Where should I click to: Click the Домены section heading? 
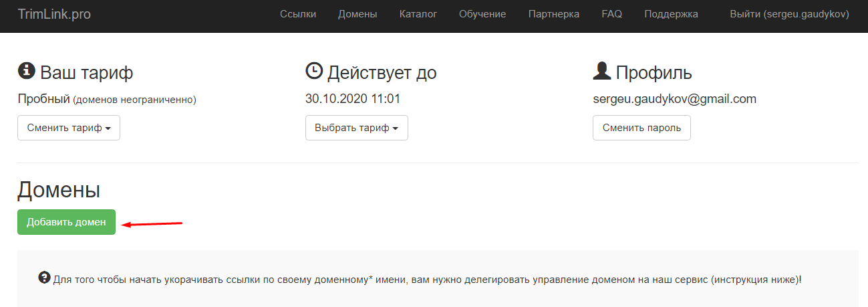coord(59,189)
